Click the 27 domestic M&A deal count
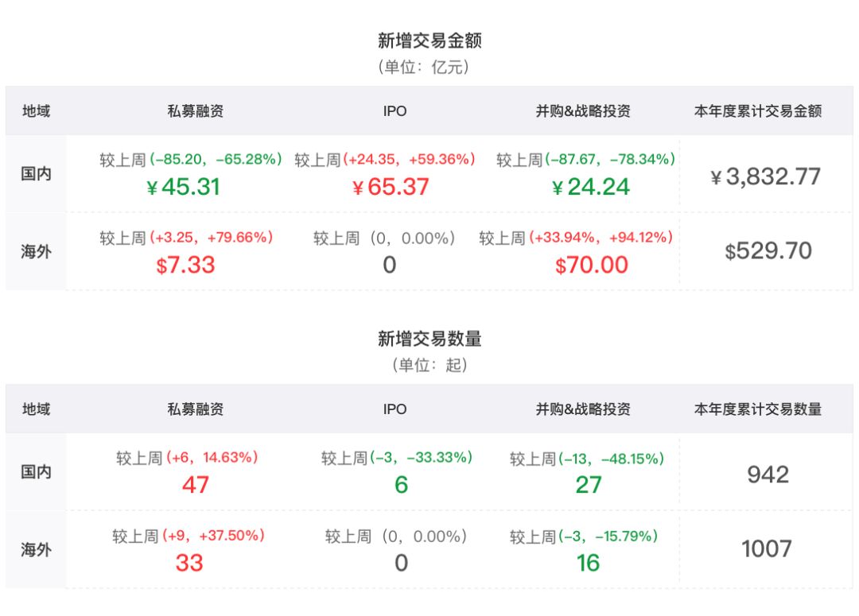This screenshot has height=616, width=859. [589, 484]
